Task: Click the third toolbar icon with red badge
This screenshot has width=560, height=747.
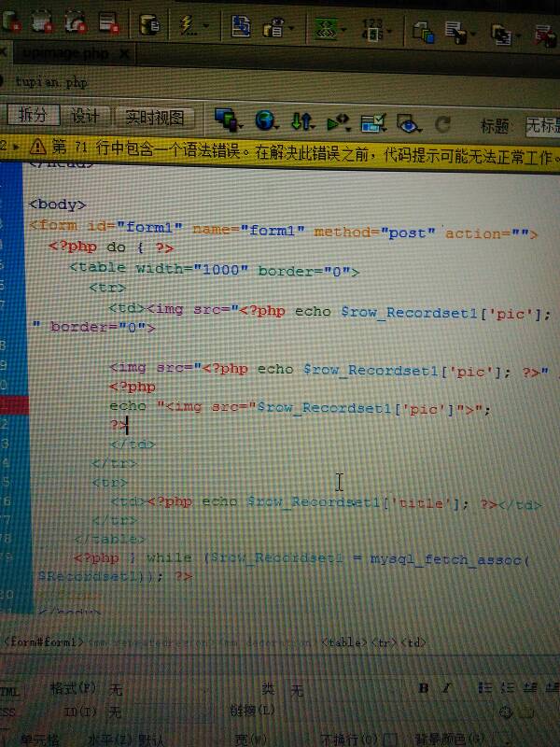Action: (x=76, y=21)
